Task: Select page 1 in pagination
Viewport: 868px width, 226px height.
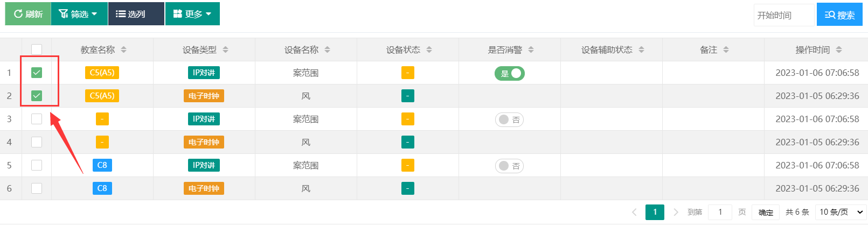Action: [655, 212]
